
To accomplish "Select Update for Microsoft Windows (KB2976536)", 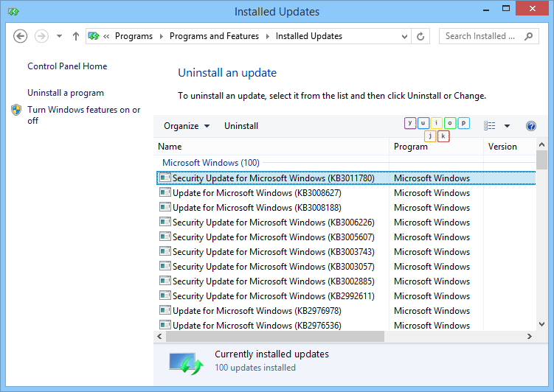I will coord(346,325).
